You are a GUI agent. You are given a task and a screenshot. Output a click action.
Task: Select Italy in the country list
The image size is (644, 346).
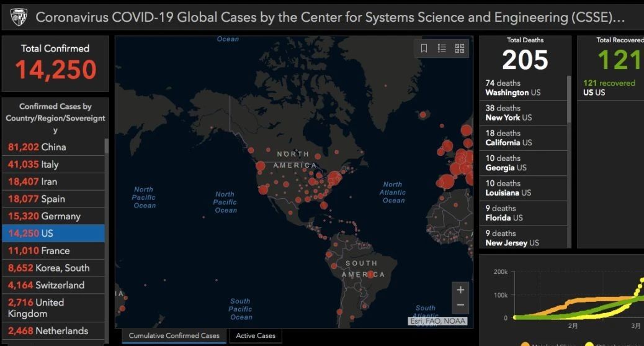(x=53, y=165)
